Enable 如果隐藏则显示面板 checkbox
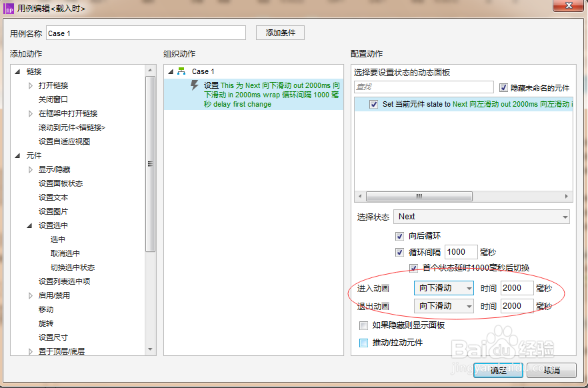The width and height of the screenshot is (588, 388). [x=363, y=325]
